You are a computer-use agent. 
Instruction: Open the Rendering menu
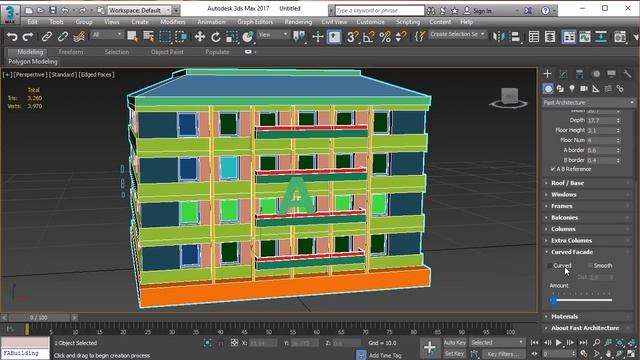pyautogui.click(x=298, y=22)
